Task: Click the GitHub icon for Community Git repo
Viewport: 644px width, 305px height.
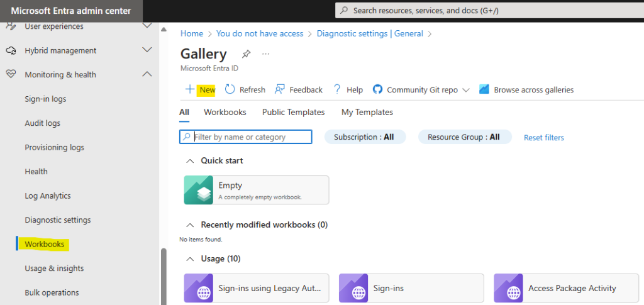Action: point(377,89)
